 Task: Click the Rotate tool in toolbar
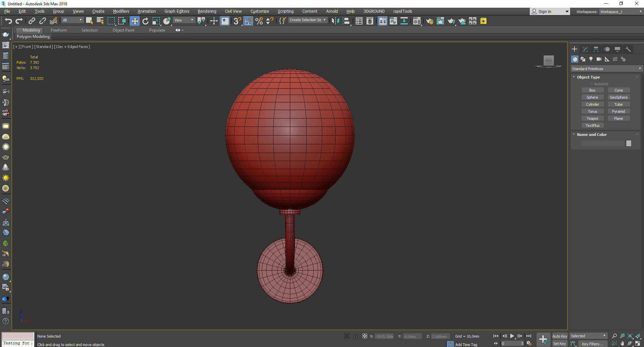coord(145,21)
